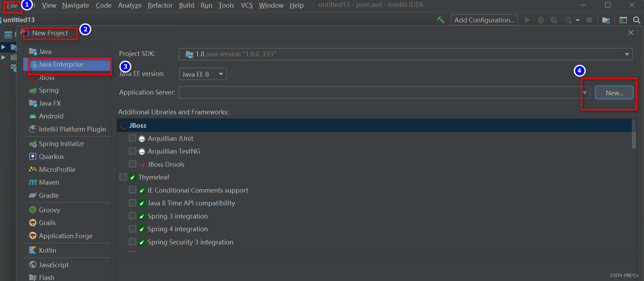The width and height of the screenshot is (644, 281).
Task: Click the Profiler run icon in toolbar
Action: (x=568, y=20)
